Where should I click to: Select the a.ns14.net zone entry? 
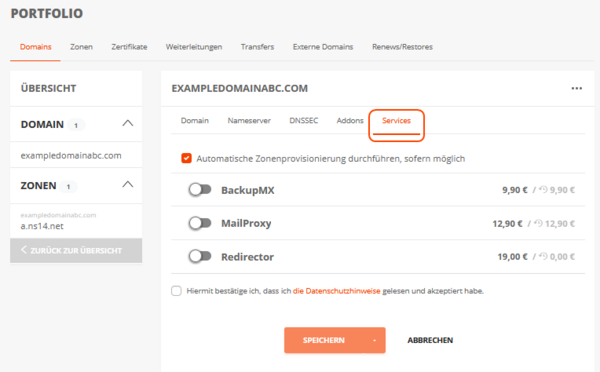[42, 226]
